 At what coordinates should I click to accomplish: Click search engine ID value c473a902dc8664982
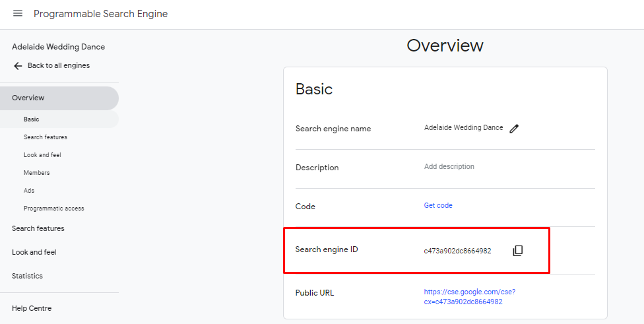coord(457,251)
